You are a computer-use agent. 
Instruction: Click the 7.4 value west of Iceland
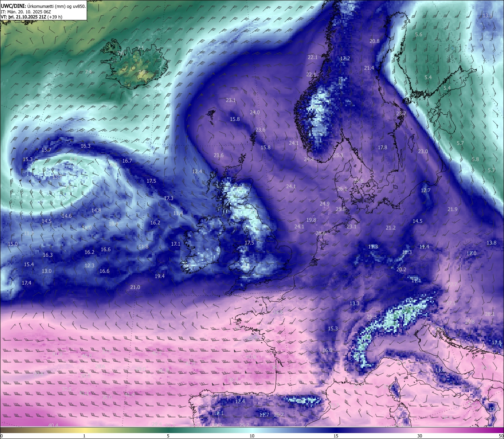tap(88, 72)
